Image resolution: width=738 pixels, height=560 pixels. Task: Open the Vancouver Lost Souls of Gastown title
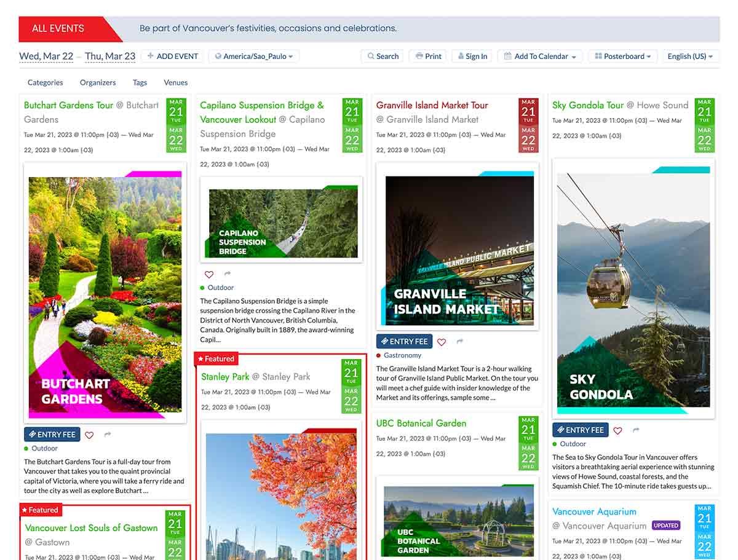[92, 527]
